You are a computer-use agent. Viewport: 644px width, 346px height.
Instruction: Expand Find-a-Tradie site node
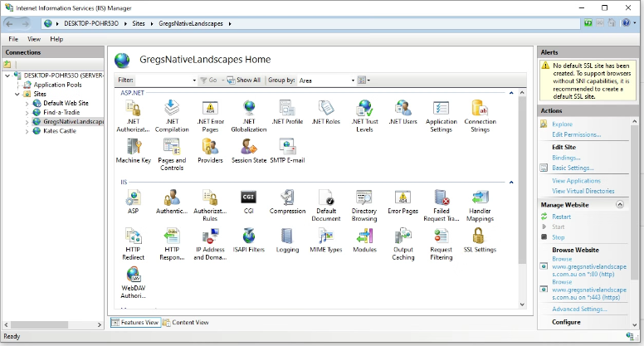(x=27, y=113)
